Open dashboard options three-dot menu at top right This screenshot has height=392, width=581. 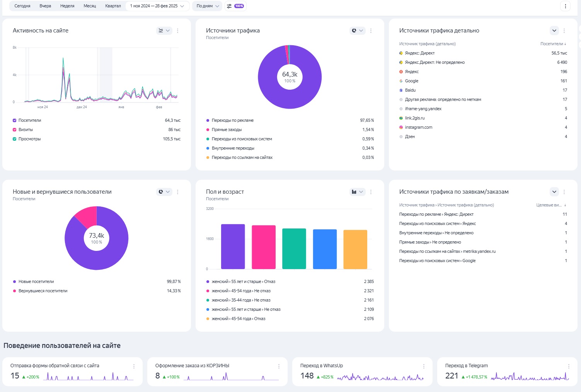[565, 6]
